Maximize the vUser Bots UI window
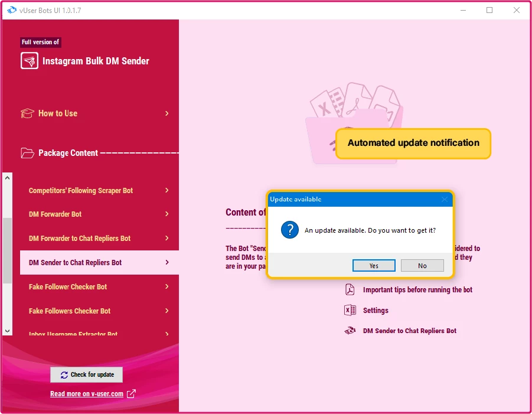This screenshot has height=414, width=532. [489, 10]
